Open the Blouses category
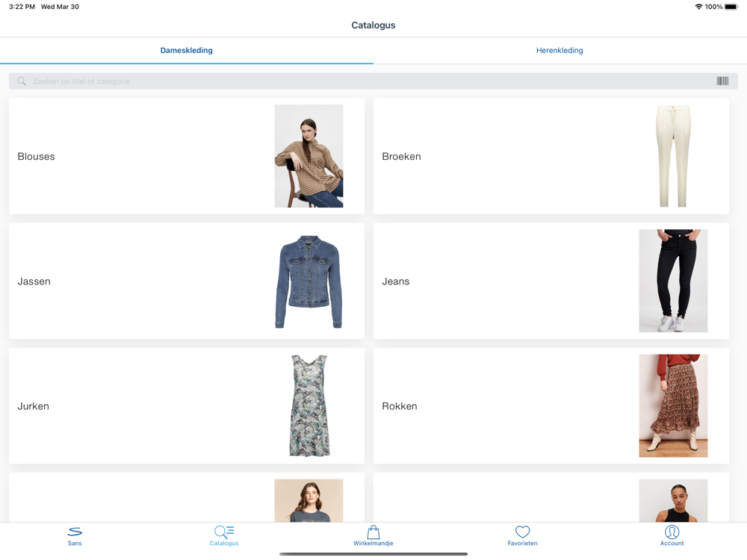Image resolution: width=747 pixels, height=560 pixels. tap(187, 156)
